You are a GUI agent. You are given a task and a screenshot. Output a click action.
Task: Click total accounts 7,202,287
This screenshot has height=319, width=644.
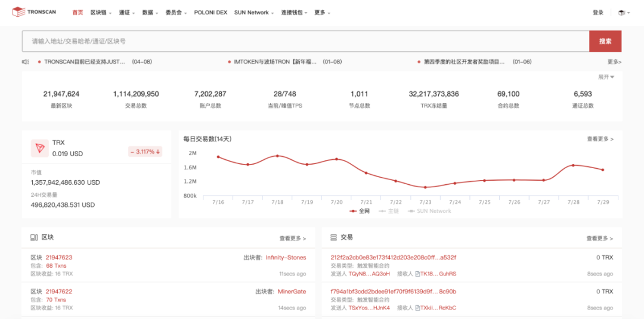coord(210,94)
